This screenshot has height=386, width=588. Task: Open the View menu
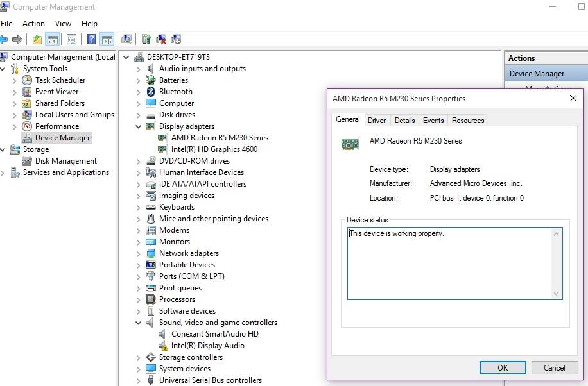tap(63, 24)
